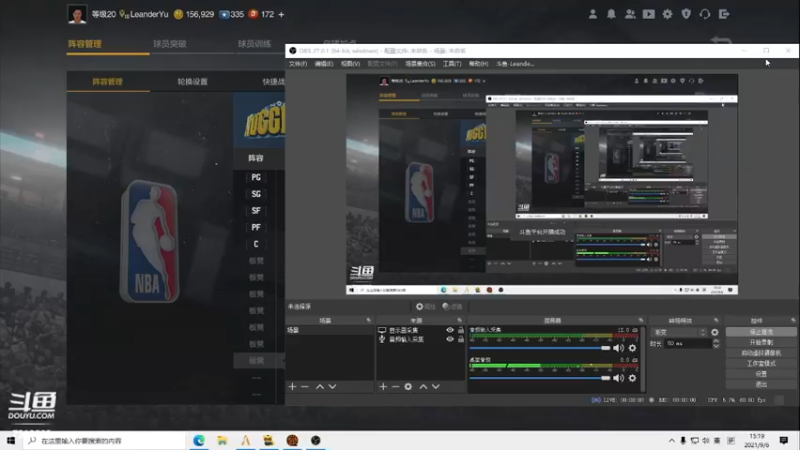
Task: Open OBS File menu
Action: coord(298,64)
